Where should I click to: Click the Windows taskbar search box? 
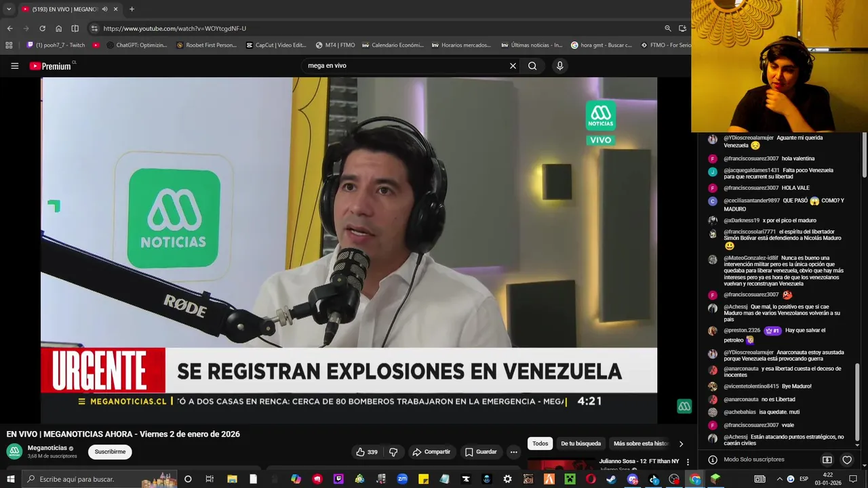(x=100, y=479)
